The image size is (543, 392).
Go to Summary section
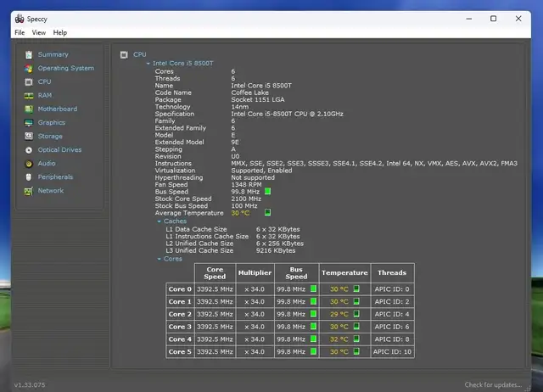pos(53,54)
